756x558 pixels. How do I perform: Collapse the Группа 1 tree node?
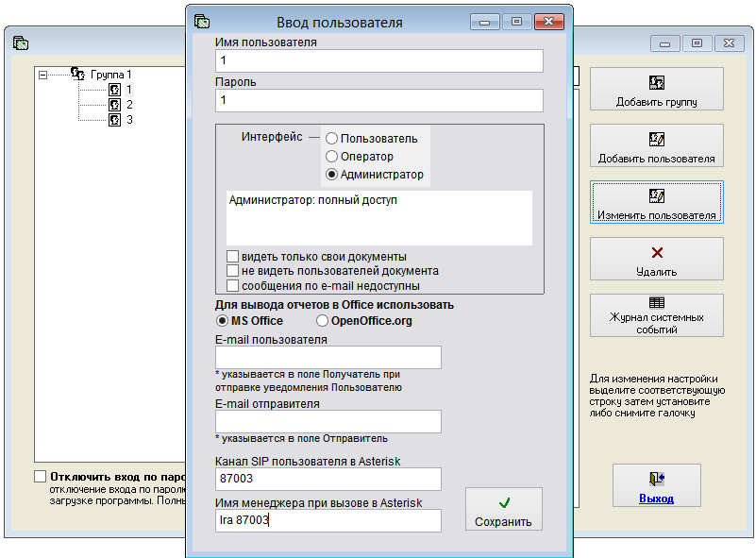coord(42,75)
